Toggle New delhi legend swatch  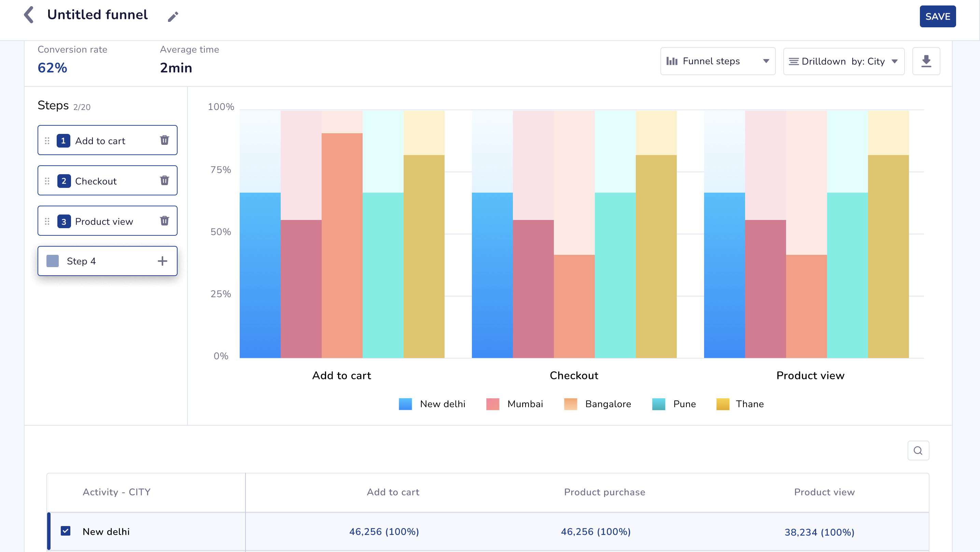click(405, 404)
